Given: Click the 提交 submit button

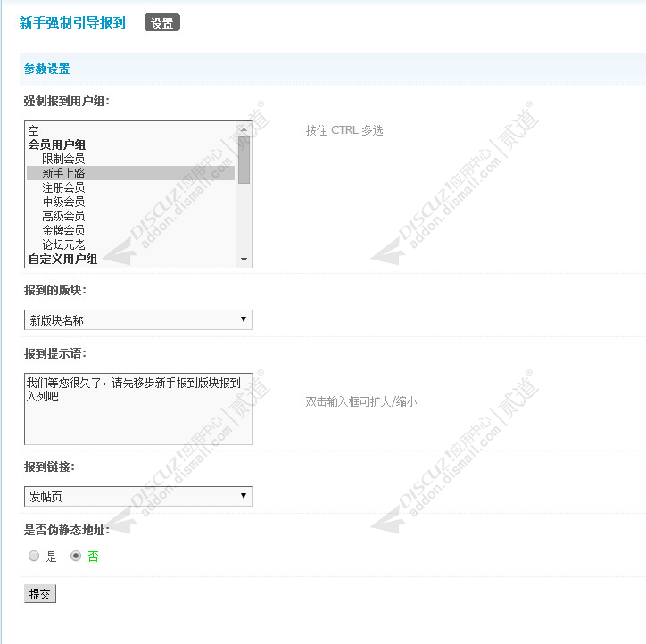Looking at the screenshot, I should (x=40, y=594).
